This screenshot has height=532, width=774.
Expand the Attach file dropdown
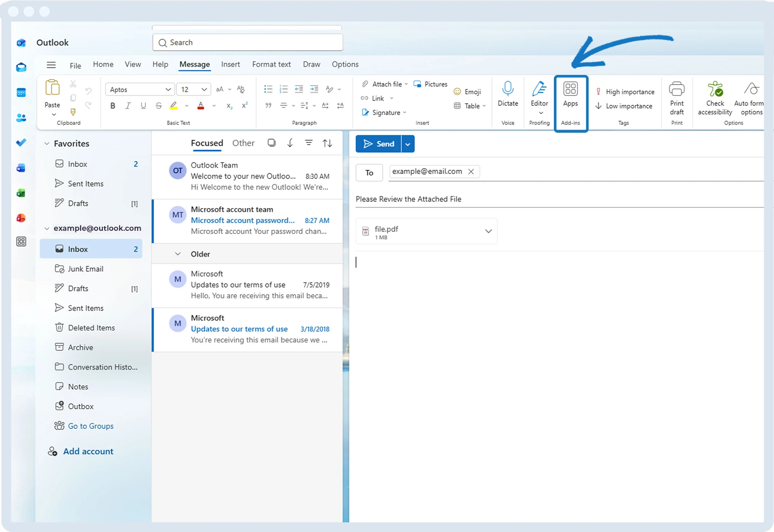[406, 84]
